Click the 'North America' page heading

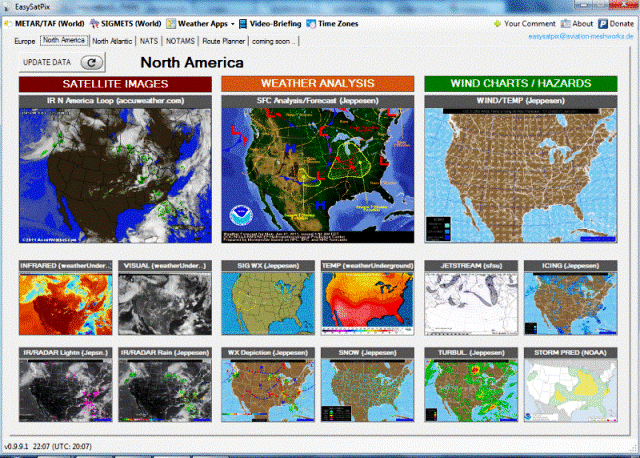click(192, 62)
